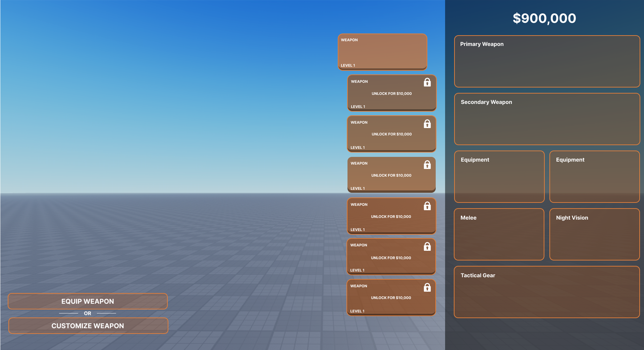Open the Customize Weapon option
The height and width of the screenshot is (350, 644).
click(88, 326)
